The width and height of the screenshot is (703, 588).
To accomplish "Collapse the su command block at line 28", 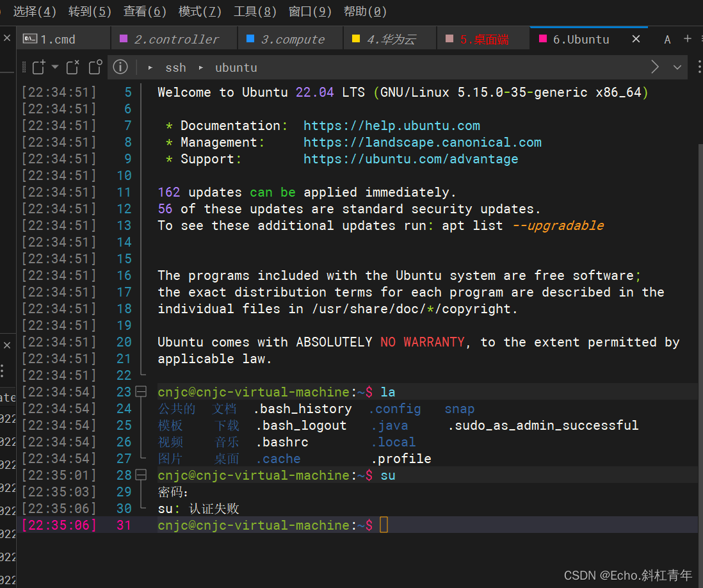I will (x=141, y=475).
